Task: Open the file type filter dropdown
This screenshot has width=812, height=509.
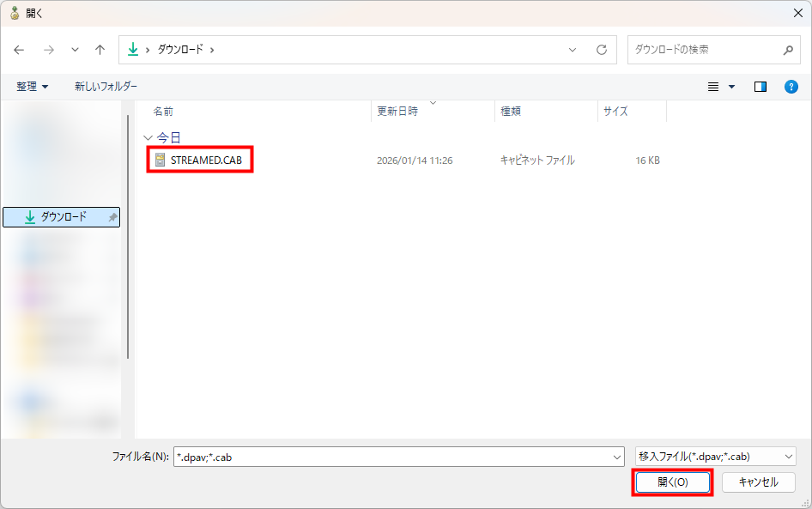Action: coord(715,457)
